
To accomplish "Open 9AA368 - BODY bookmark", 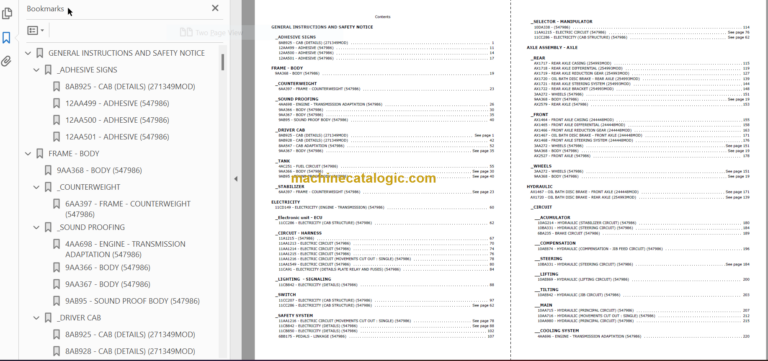I will pyautogui.click(x=99, y=170).
